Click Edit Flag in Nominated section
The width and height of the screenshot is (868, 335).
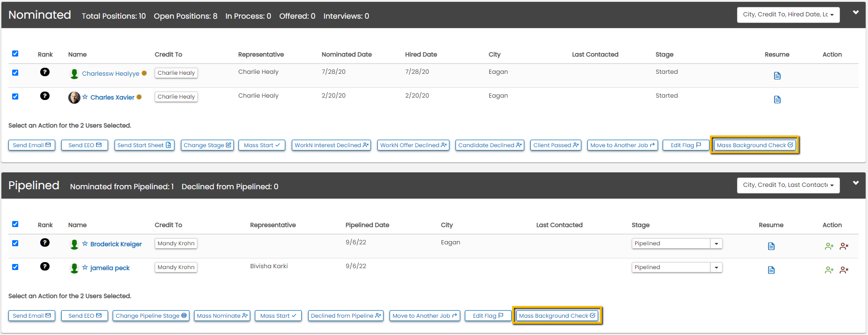pos(686,145)
